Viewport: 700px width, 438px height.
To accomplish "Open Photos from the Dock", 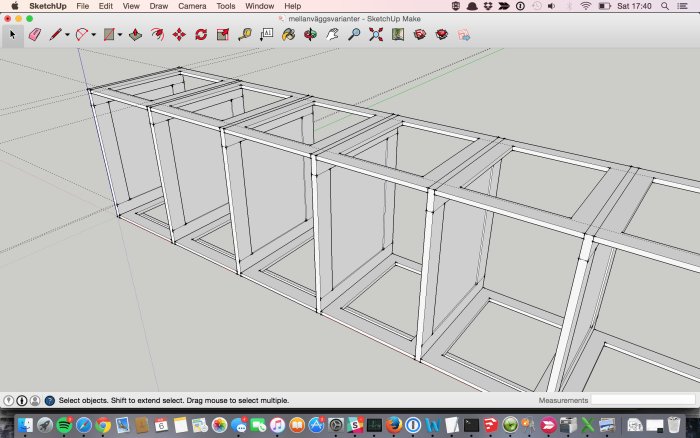I will click(219, 425).
